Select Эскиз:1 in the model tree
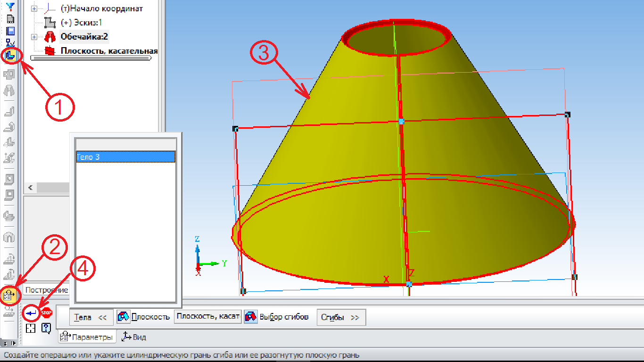The image size is (644, 362). pyautogui.click(x=82, y=23)
